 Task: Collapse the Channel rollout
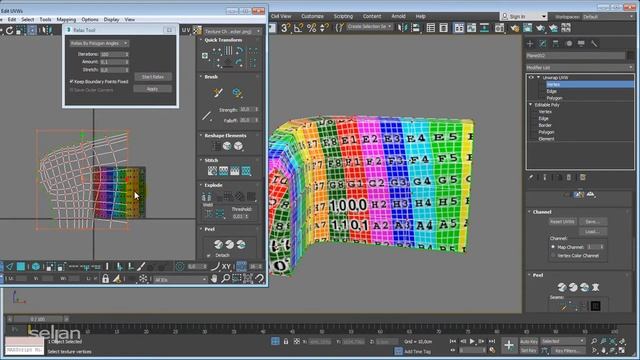coord(530,212)
